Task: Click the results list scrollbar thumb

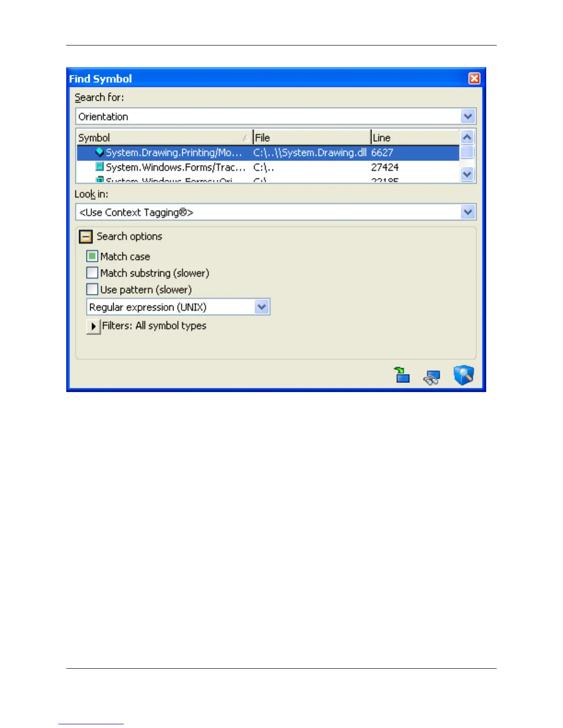Action: (x=467, y=152)
